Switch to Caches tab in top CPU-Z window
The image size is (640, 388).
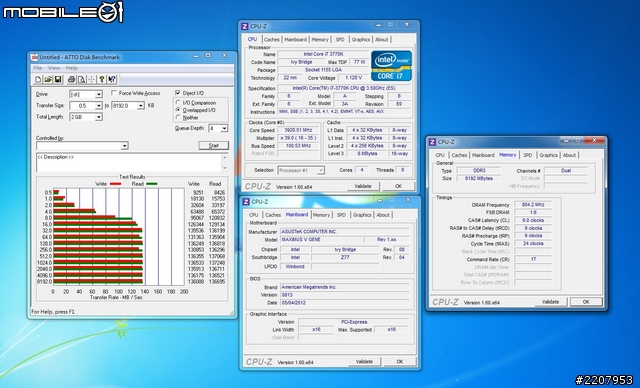pyautogui.click(x=271, y=40)
